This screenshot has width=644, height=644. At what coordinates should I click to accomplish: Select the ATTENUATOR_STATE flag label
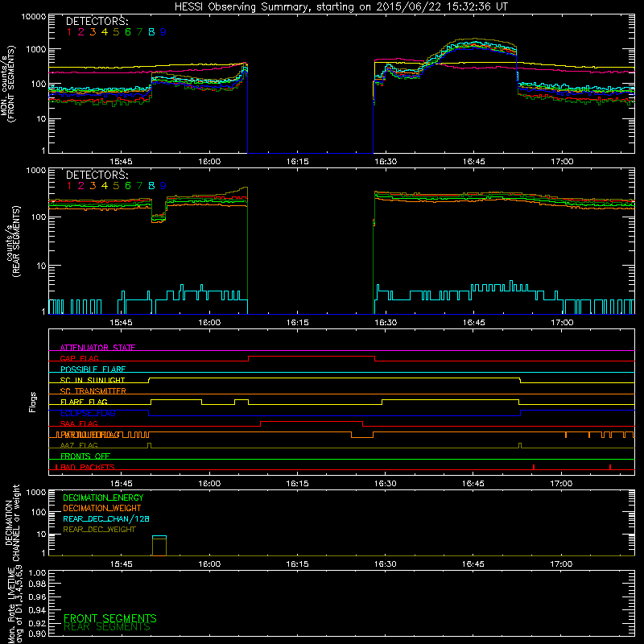coord(97,348)
